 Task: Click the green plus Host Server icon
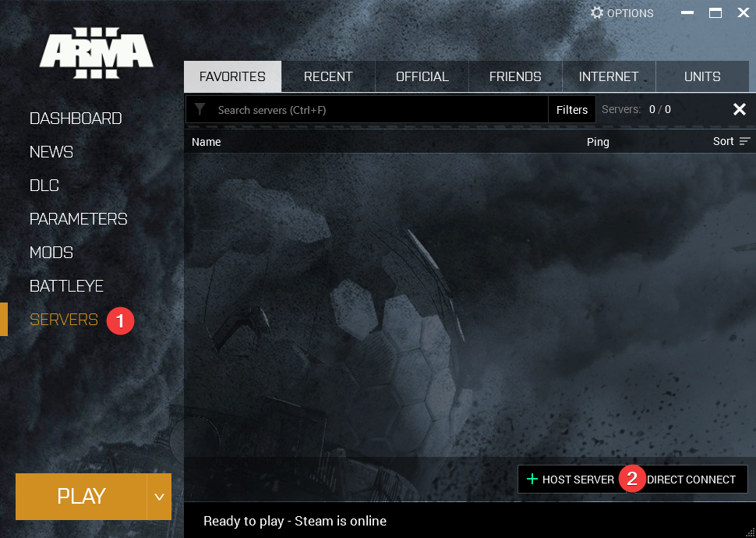pos(532,480)
